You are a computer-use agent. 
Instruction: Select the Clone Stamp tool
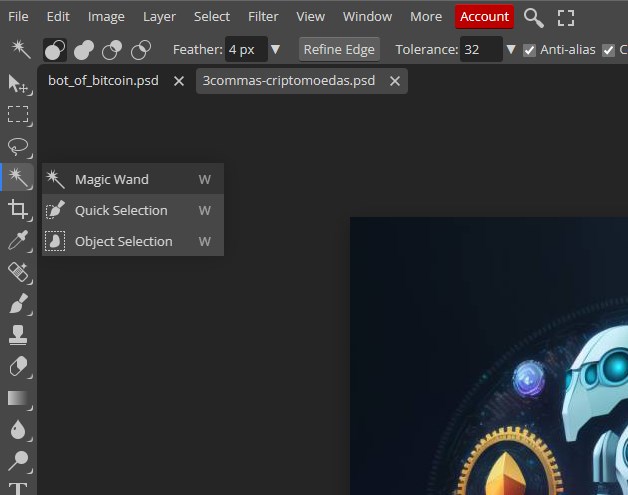18,335
